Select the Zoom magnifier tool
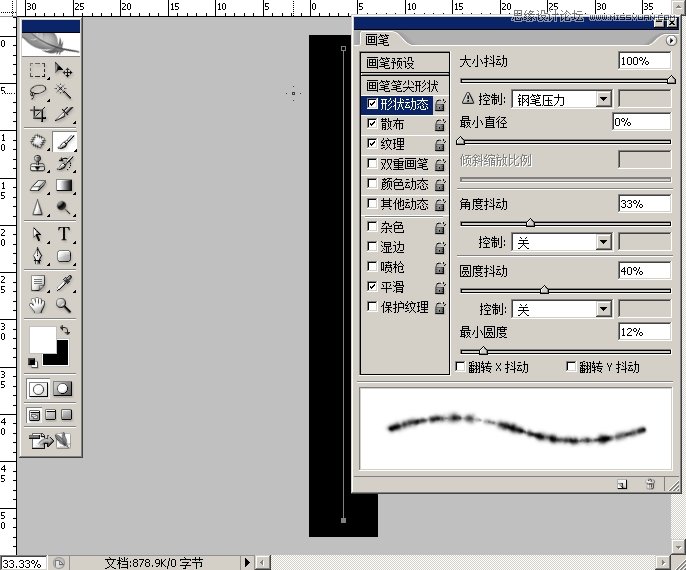This screenshot has height=570, width=686. 65,305
